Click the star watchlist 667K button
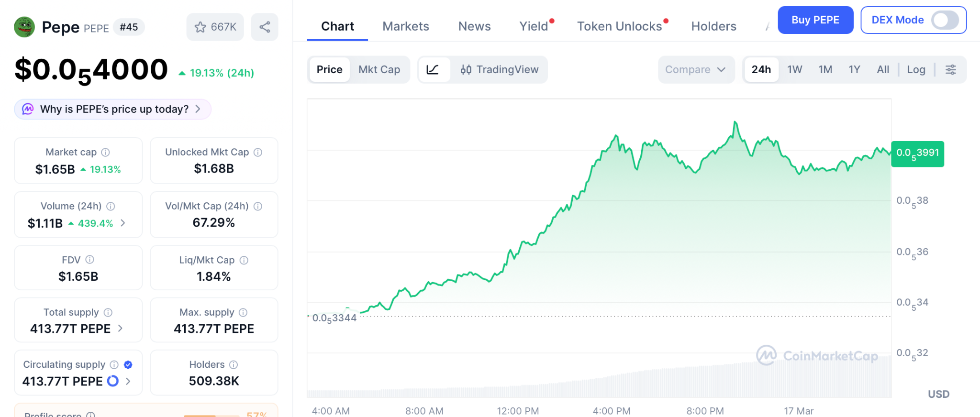The width and height of the screenshot is (980, 417). tap(215, 27)
